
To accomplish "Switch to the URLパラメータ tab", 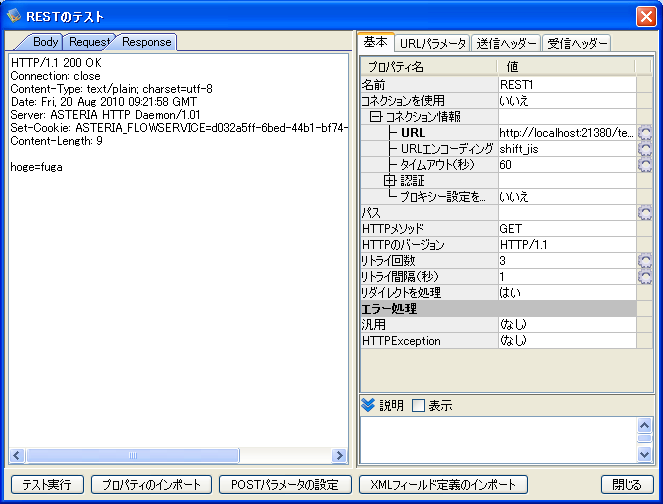I will (432, 43).
